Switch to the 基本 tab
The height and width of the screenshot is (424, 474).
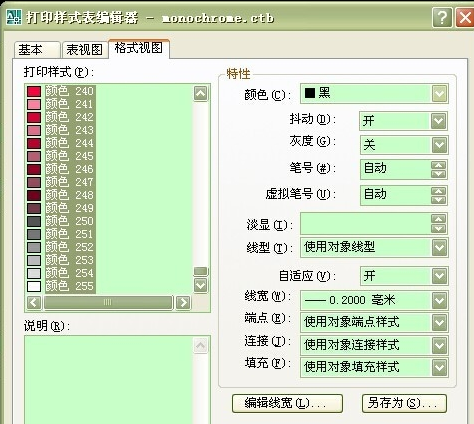37,50
